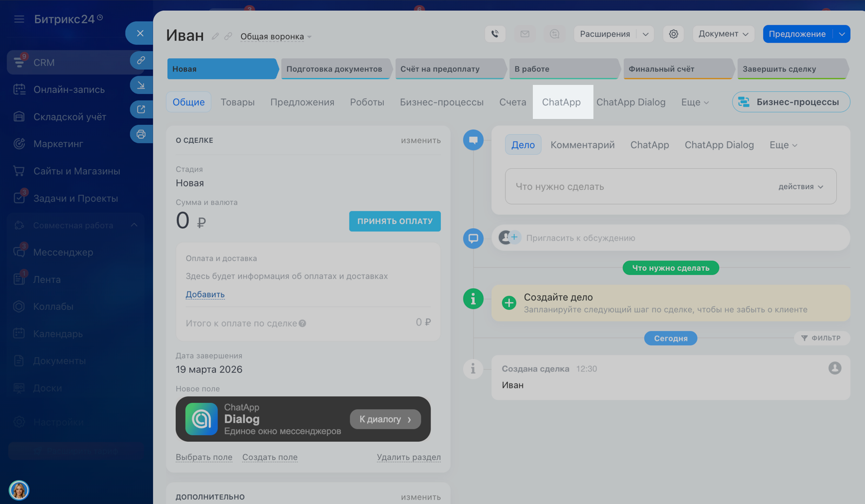Set deal stage to В работе

[563, 69]
